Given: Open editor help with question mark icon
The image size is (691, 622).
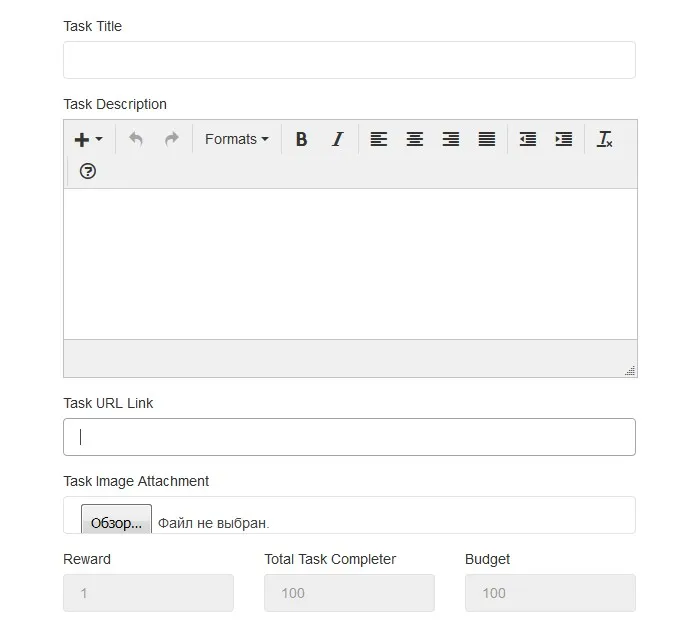Looking at the screenshot, I should [x=88, y=171].
